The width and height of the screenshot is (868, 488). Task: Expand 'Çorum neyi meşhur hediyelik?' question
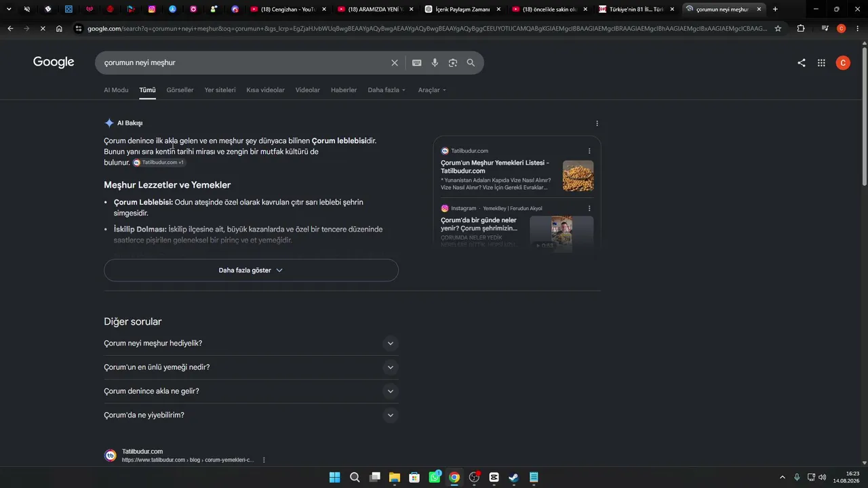(x=251, y=344)
